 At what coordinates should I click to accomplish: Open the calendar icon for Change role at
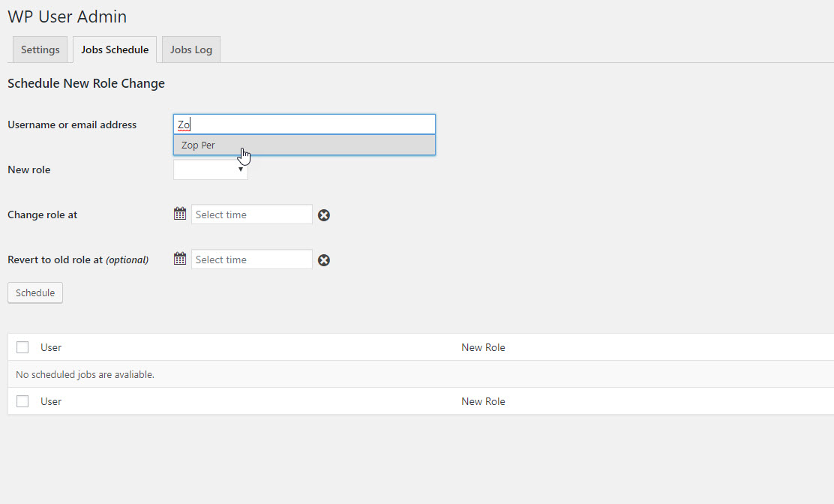[180, 214]
